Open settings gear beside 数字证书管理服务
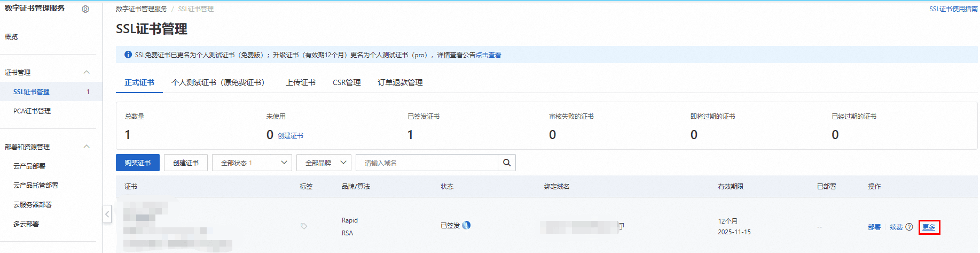 [85, 9]
